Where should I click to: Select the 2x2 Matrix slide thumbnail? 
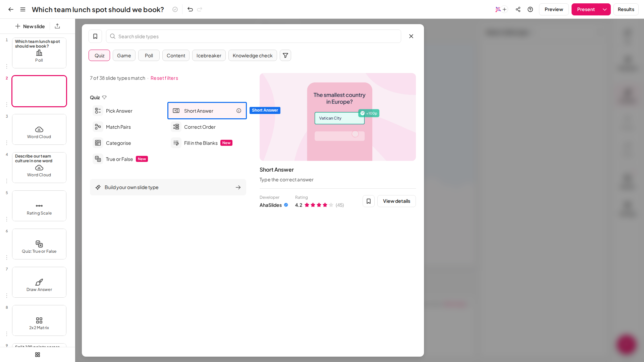pyautogui.click(x=39, y=320)
